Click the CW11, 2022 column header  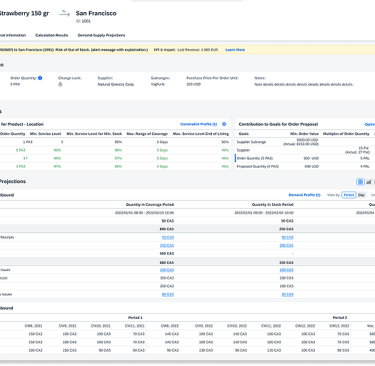pos(272,326)
